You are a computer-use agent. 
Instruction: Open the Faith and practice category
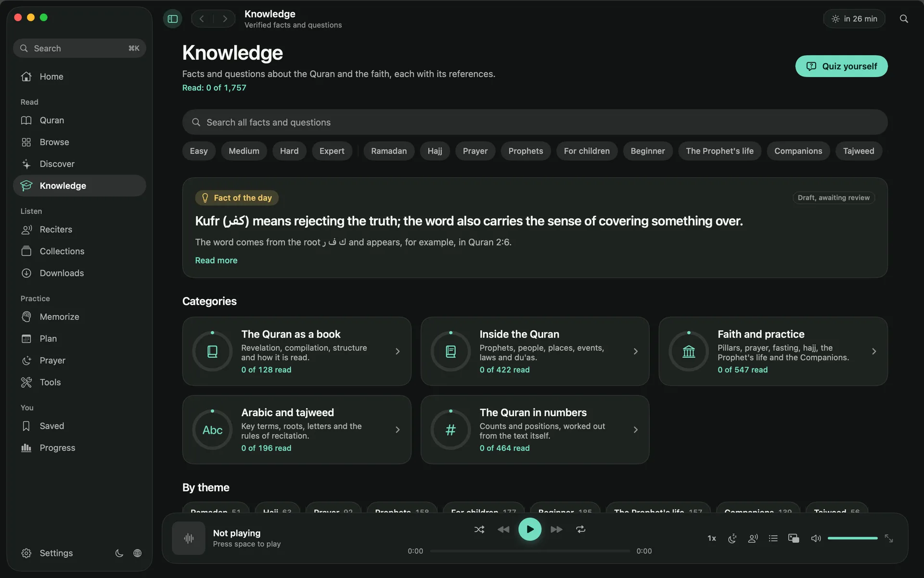point(773,351)
